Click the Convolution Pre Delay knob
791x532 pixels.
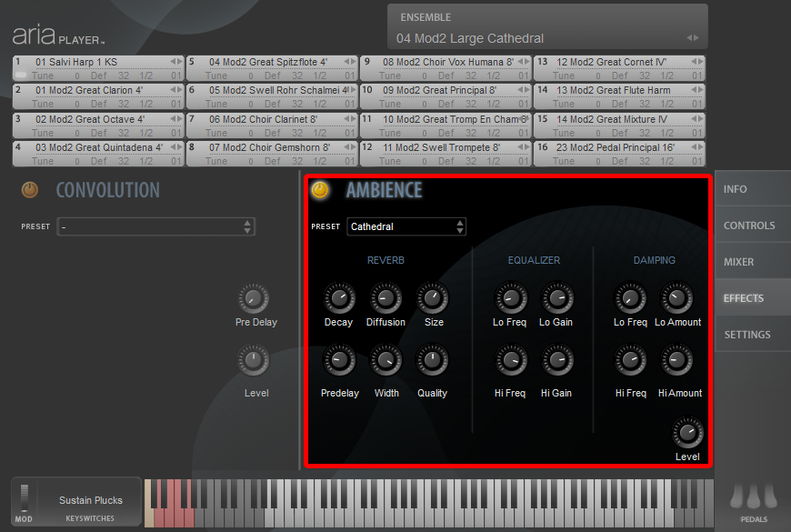255,298
